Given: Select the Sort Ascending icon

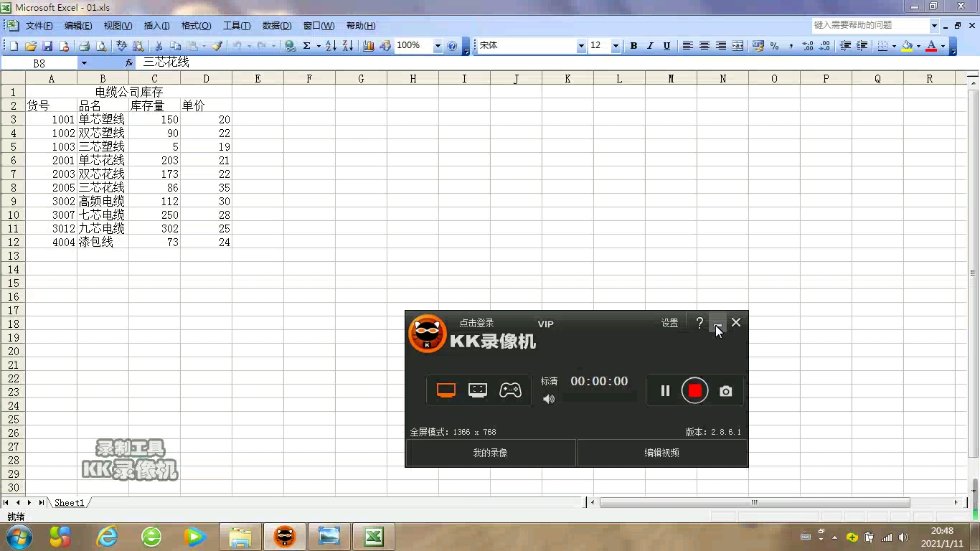Looking at the screenshot, I should pos(331,45).
